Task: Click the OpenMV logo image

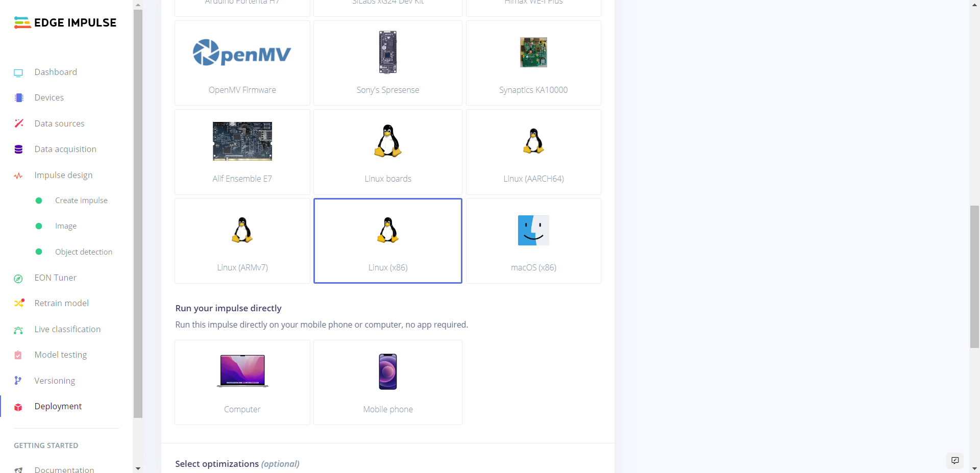Action: (x=242, y=52)
